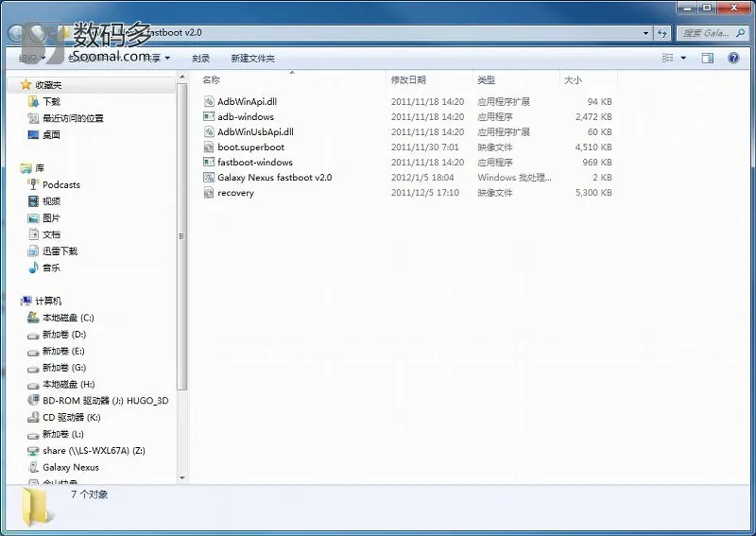
Task: Click the navigation pane scroll-up arrow
Action: (181, 78)
